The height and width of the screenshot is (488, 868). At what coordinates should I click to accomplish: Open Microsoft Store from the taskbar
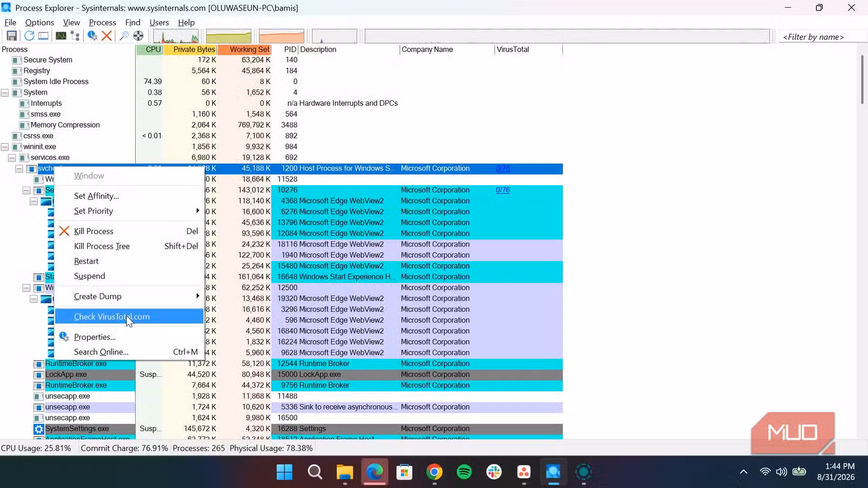click(x=405, y=472)
